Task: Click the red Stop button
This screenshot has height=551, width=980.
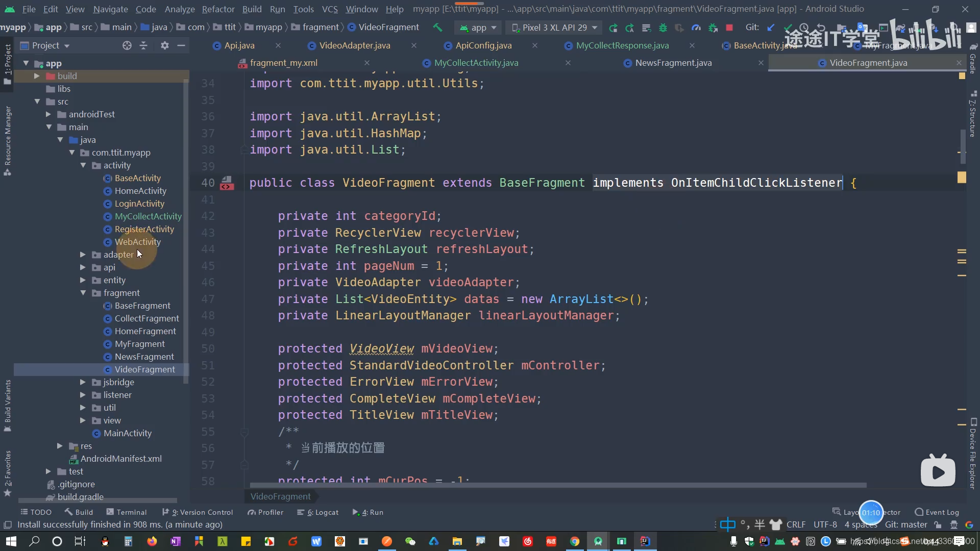Action: click(729, 28)
